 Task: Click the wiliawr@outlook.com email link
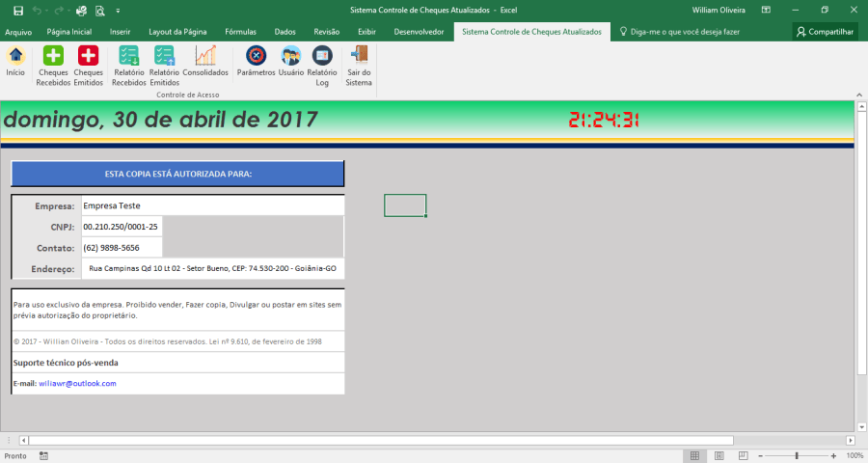(x=77, y=383)
